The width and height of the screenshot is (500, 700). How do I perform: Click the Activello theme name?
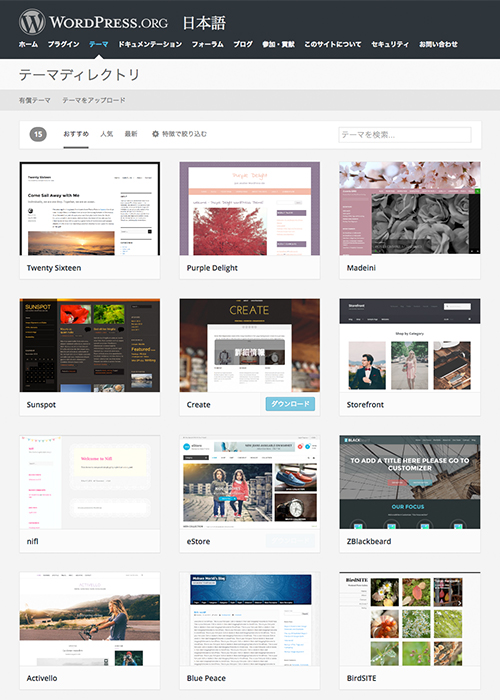click(x=42, y=678)
